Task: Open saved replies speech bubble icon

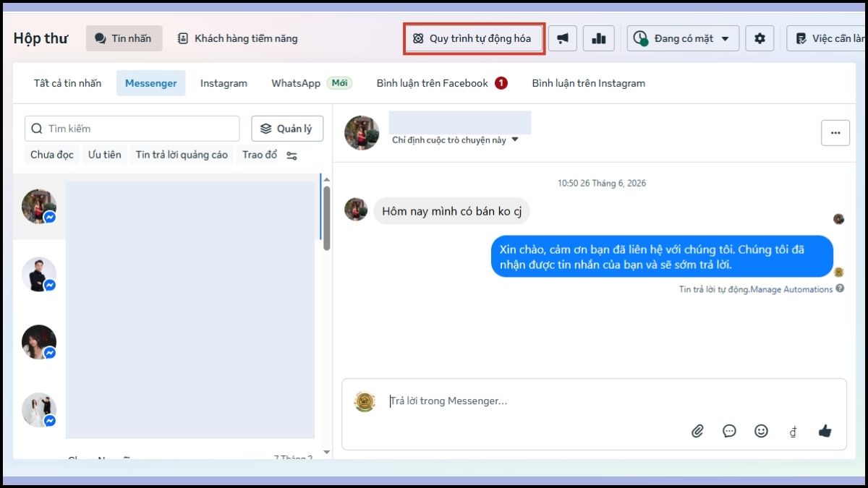Action: click(729, 431)
